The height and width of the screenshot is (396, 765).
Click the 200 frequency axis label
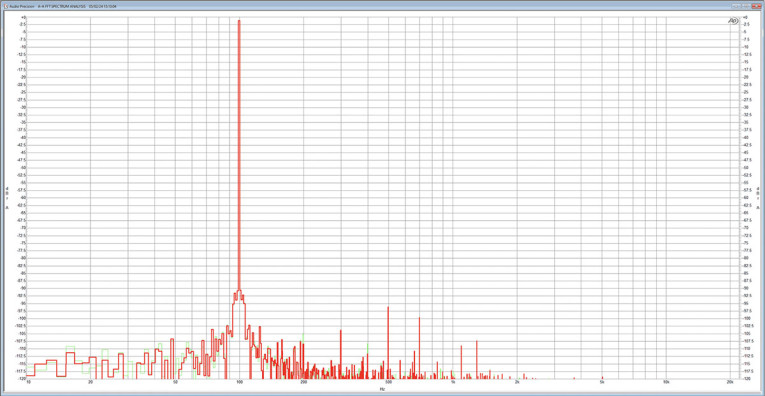303,382
